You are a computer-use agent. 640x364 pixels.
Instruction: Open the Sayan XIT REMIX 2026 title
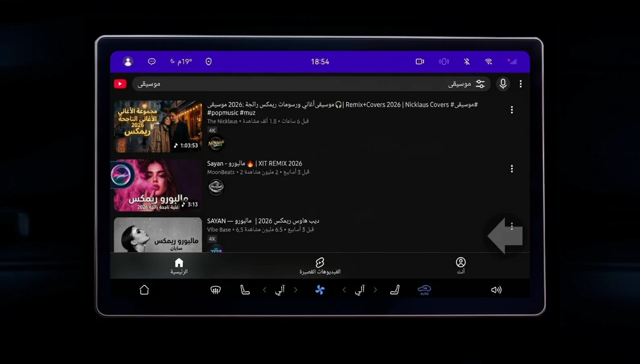tap(254, 163)
